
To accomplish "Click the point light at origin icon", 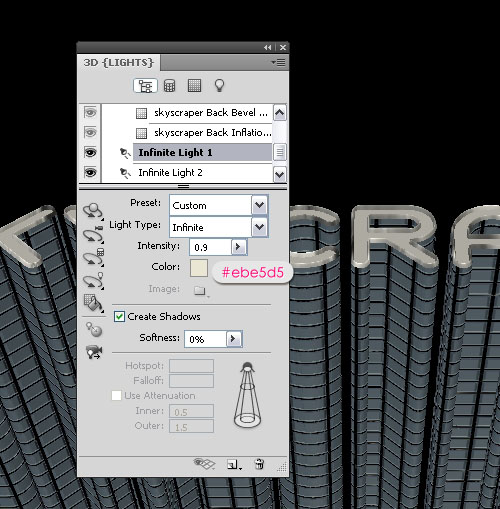I will [94, 330].
